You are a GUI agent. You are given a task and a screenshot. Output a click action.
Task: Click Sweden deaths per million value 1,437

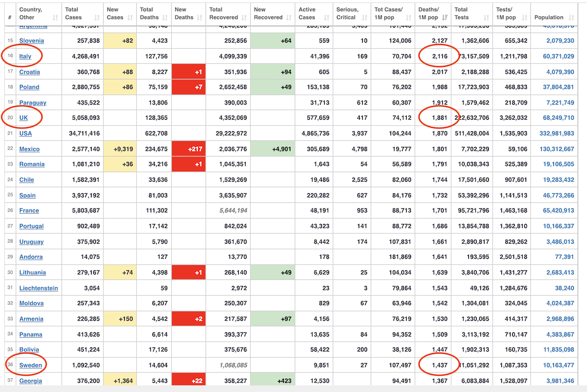pyautogui.click(x=439, y=366)
